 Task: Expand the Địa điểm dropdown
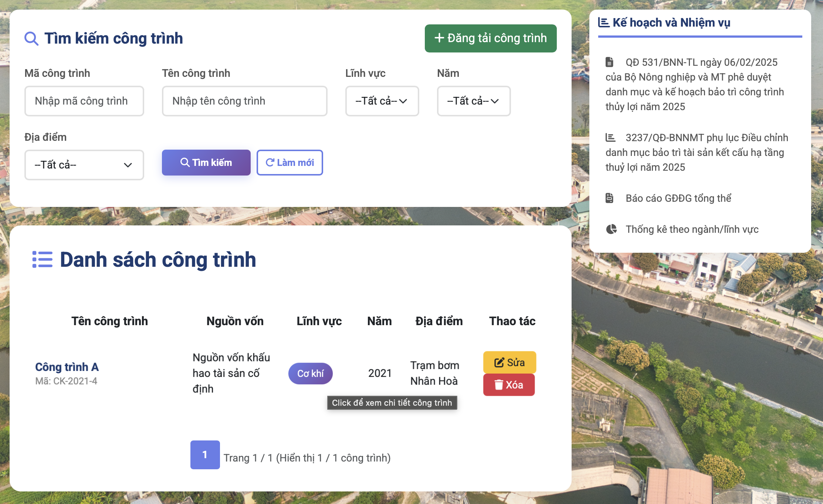coord(84,165)
